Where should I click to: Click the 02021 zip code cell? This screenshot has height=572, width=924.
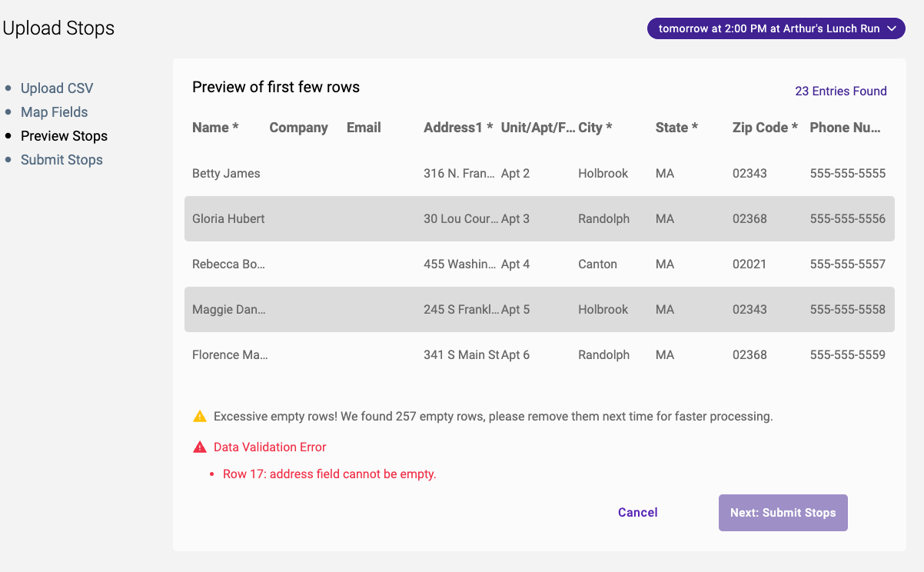tap(750, 264)
